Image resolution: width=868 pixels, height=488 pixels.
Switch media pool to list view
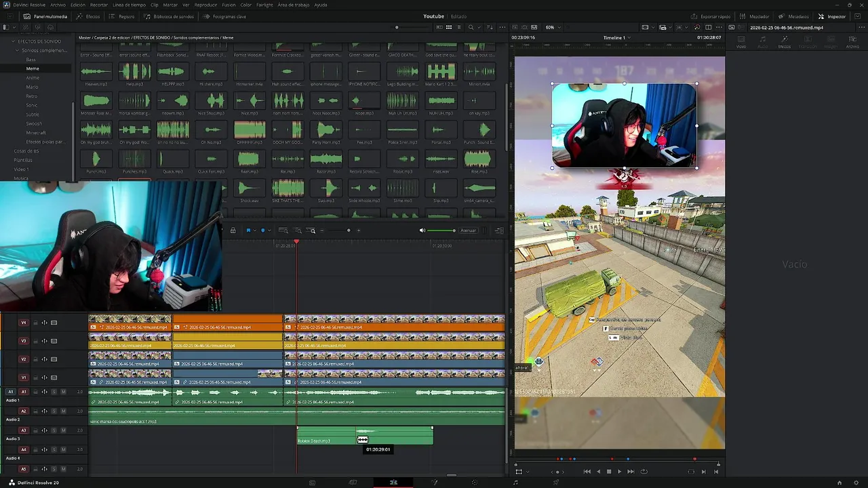(x=459, y=27)
